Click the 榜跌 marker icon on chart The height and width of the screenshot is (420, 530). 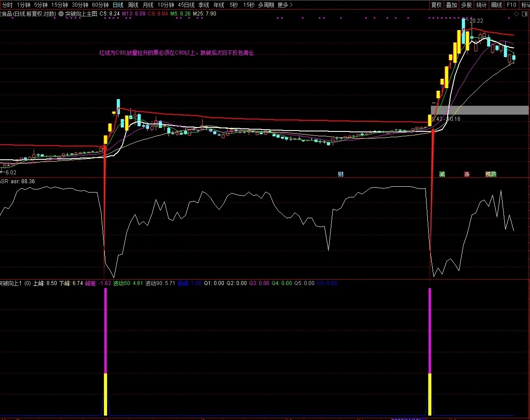(x=491, y=174)
